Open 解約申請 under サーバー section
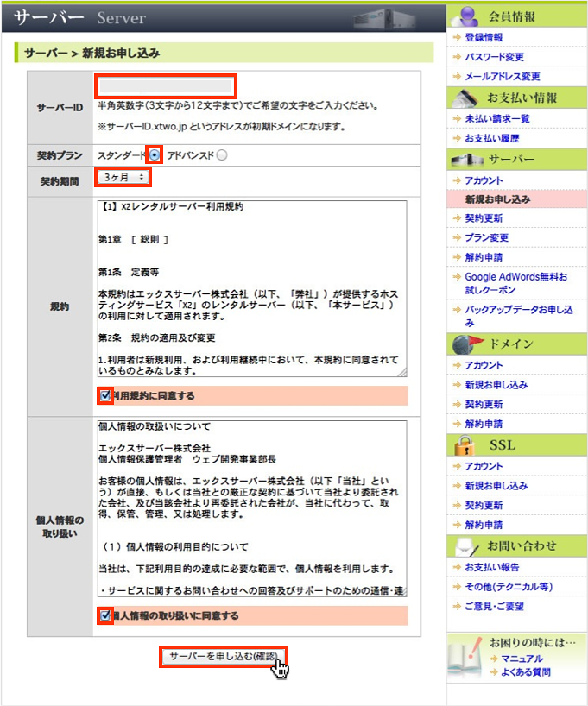Image resolution: width=588 pixels, height=706 pixels. point(484,257)
